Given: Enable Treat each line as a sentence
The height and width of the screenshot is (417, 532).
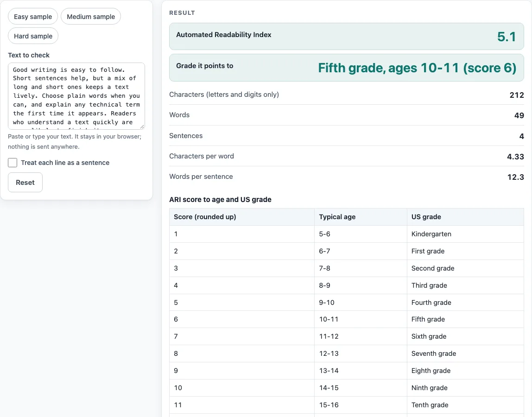Looking at the screenshot, I should 13,163.
